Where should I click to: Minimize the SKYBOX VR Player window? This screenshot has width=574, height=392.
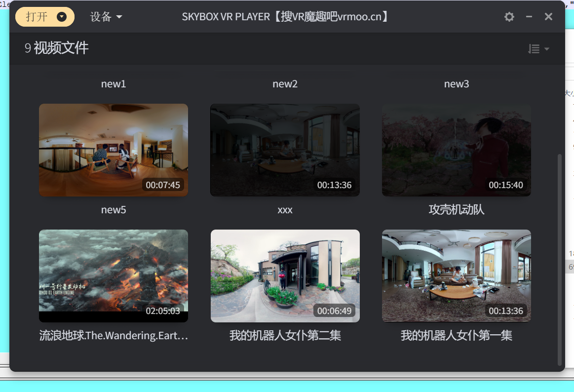tap(529, 16)
